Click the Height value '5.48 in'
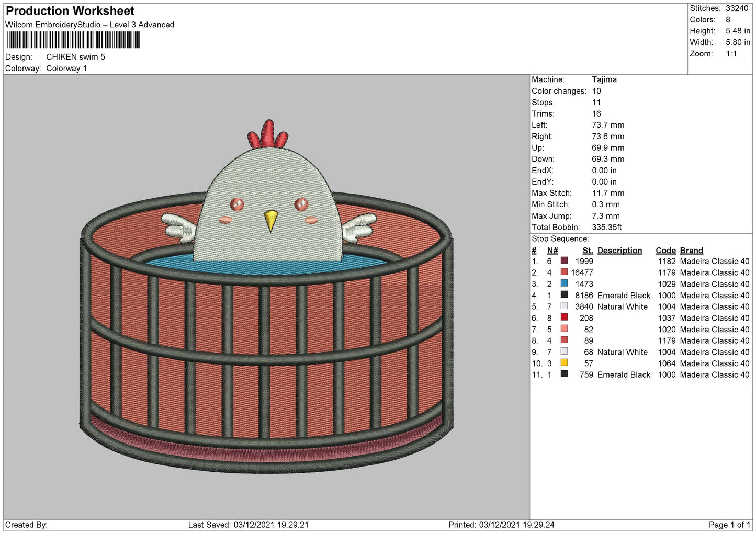Viewport: 756px width, 534px height. [x=738, y=31]
